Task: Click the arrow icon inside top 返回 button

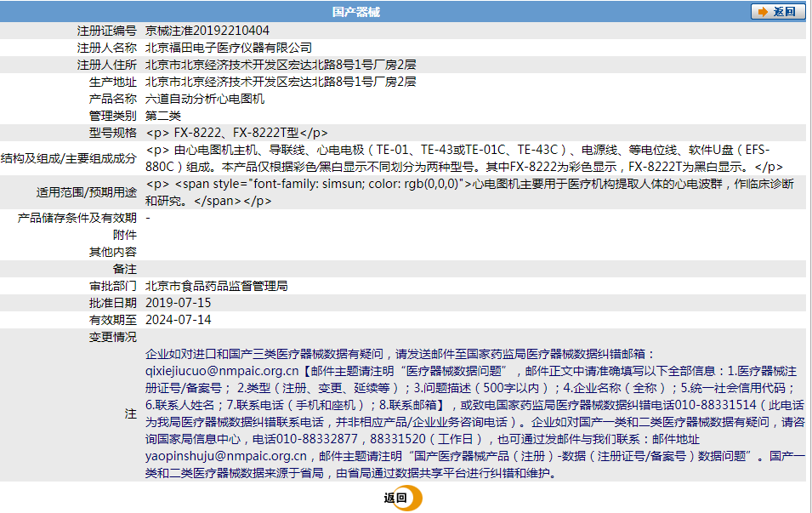Action: coord(763,12)
